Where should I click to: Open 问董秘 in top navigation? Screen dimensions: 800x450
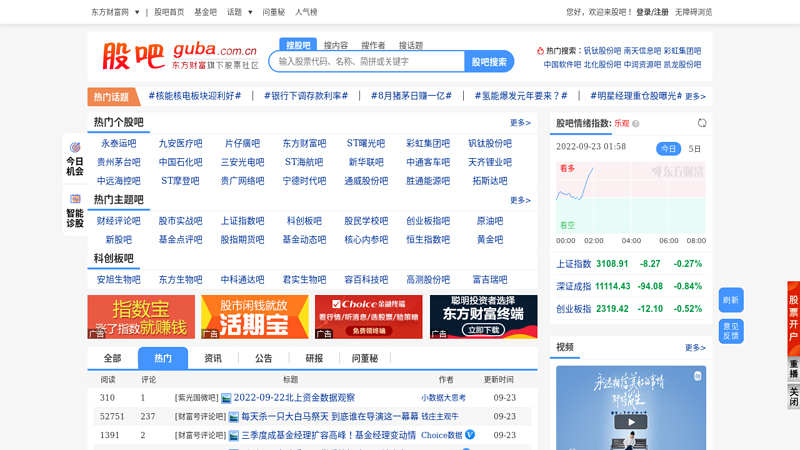tap(273, 12)
